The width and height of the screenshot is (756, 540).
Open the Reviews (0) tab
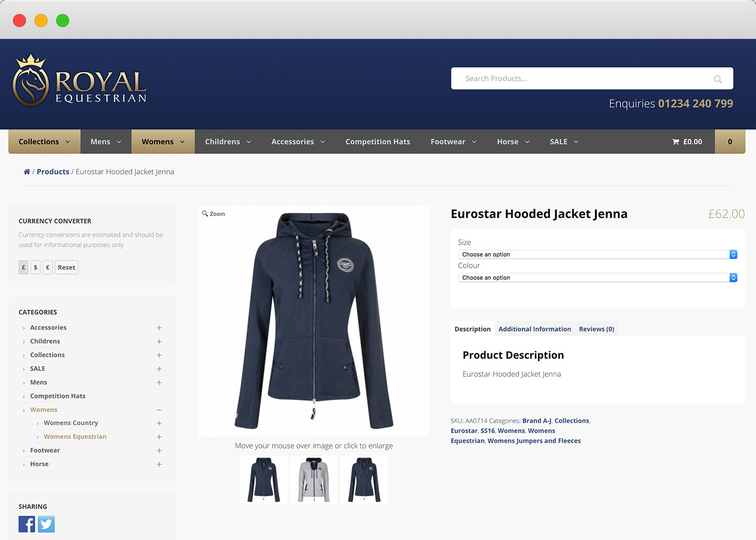597,329
